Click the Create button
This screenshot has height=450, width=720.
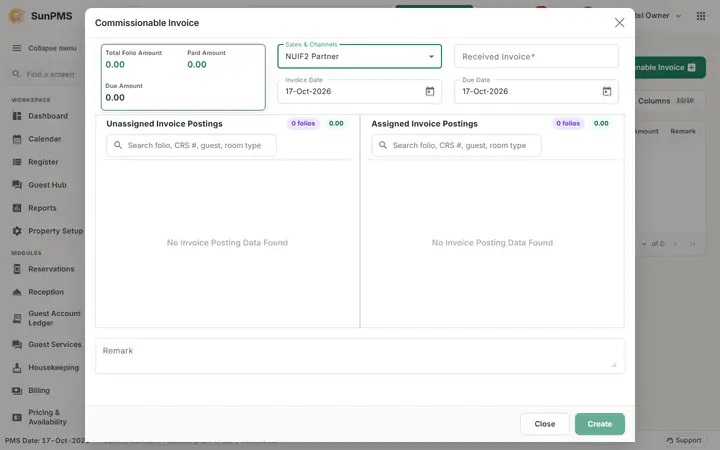[599, 424]
